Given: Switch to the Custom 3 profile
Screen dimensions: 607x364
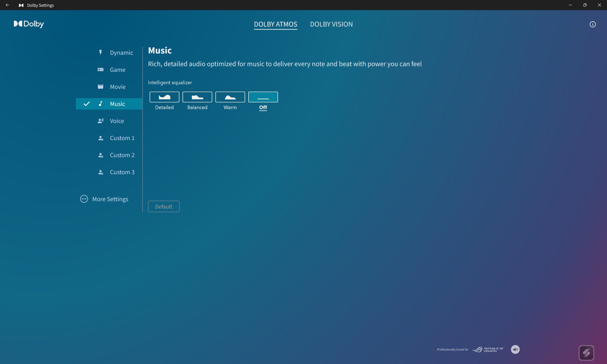Looking at the screenshot, I should (x=109, y=172).
